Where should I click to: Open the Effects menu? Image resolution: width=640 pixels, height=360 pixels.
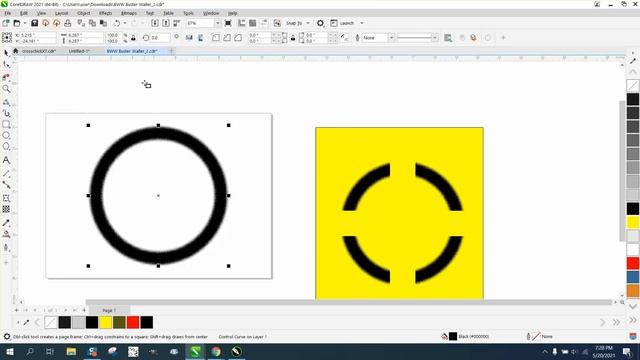coord(105,13)
